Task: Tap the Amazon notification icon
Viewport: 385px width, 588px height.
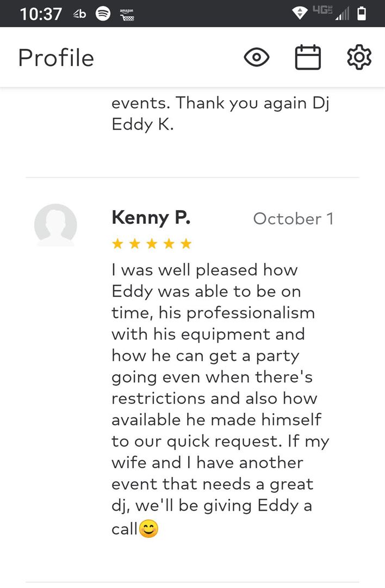Action: pyautogui.click(x=127, y=14)
